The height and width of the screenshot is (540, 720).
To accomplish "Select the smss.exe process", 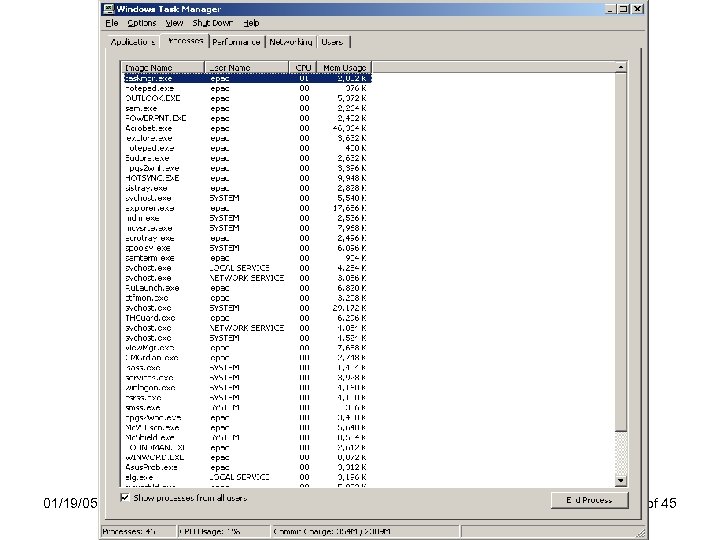I will [247, 408].
